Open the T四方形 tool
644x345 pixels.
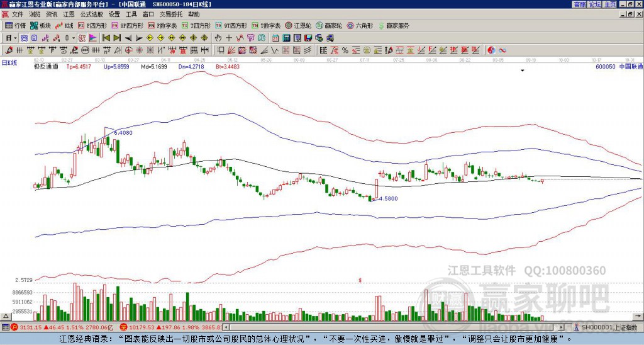(x=196, y=25)
